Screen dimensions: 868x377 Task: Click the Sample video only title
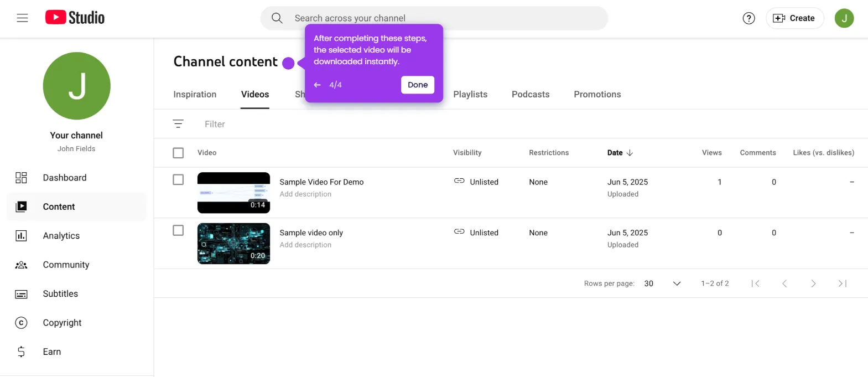[311, 233]
